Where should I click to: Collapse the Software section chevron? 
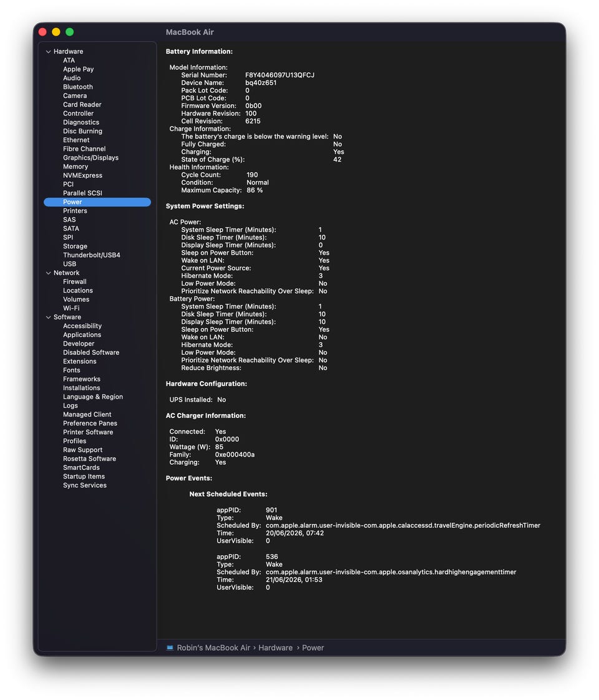click(48, 318)
